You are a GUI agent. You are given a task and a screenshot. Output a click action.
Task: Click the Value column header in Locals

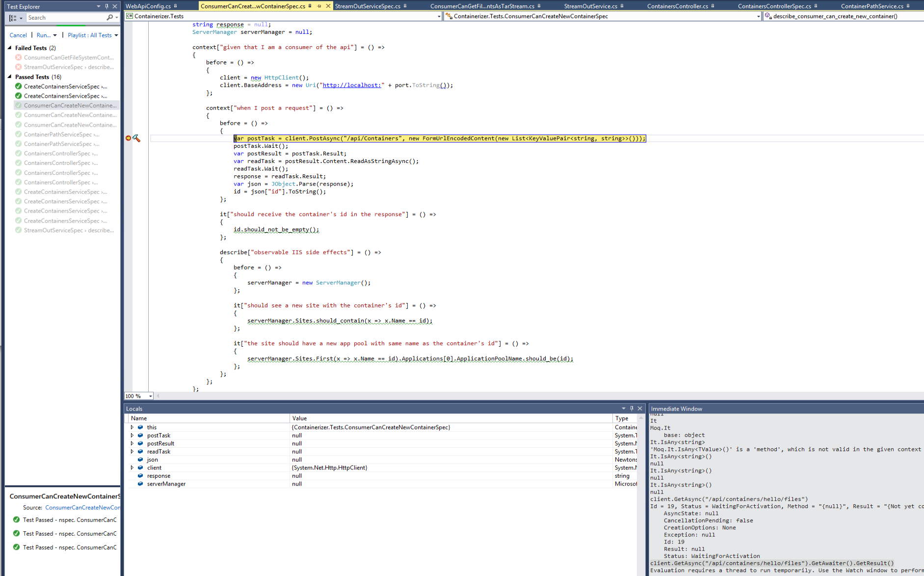tap(451, 418)
